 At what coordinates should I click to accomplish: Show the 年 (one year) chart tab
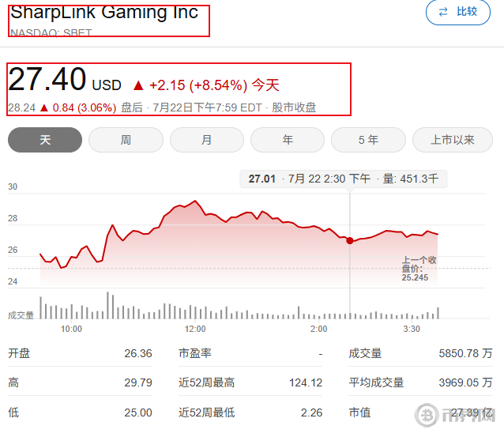(x=288, y=140)
